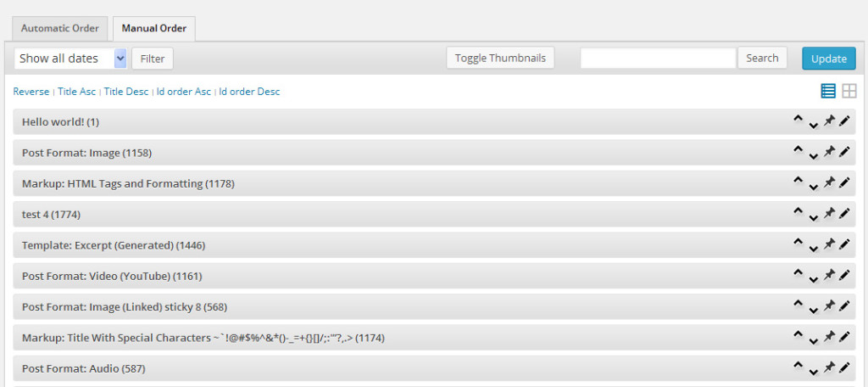Move 'Post Format: Audio (587)' up
The image size is (868, 387).
[798, 366]
